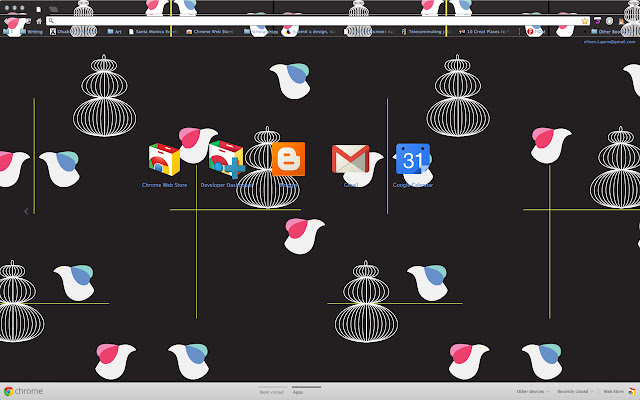This screenshot has height=400, width=640.
Task: Open the Chrome Web Store bookmark
Action: click(211, 31)
